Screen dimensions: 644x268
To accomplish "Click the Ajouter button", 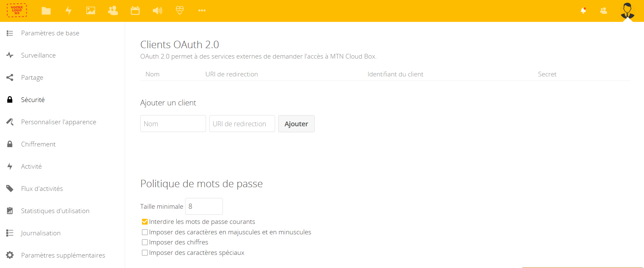I will (x=296, y=124).
